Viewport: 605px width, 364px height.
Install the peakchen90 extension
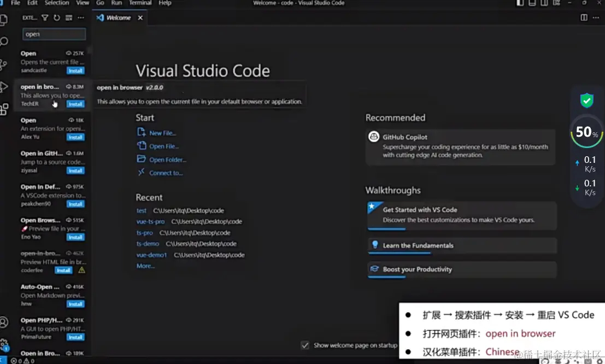point(75,204)
